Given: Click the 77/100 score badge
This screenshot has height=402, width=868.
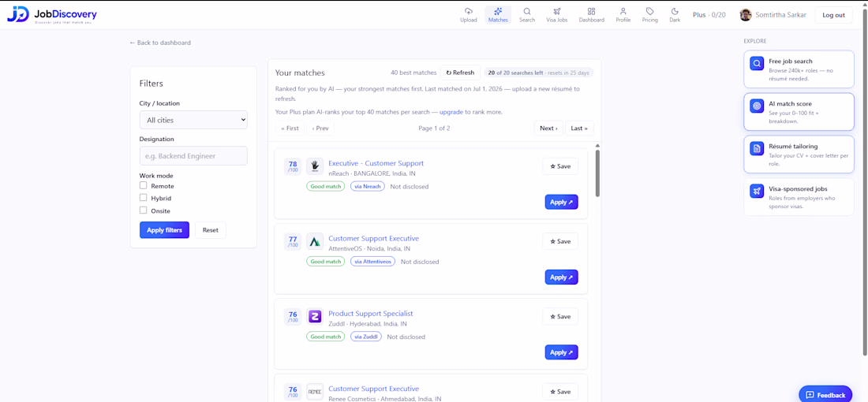Looking at the screenshot, I should [293, 242].
